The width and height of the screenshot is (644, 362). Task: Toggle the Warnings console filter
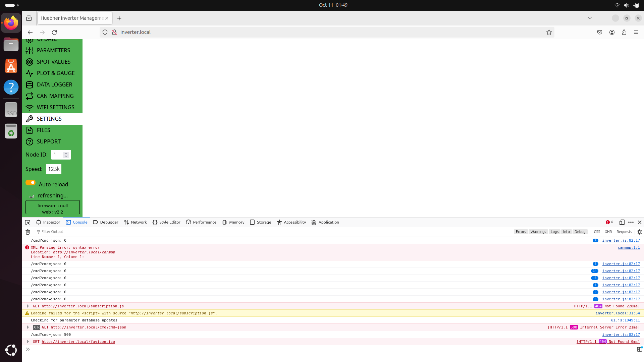[538, 232]
